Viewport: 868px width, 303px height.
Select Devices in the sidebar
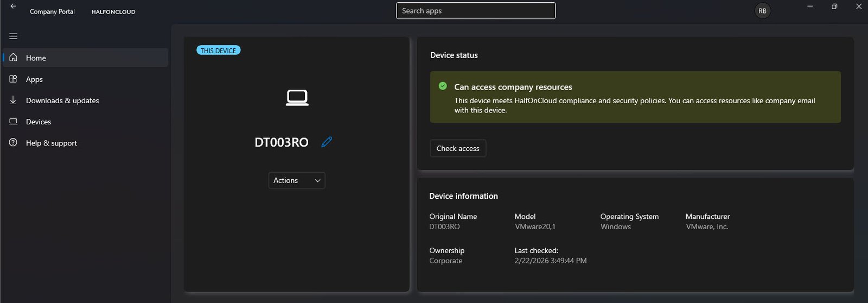click(39, 122)
